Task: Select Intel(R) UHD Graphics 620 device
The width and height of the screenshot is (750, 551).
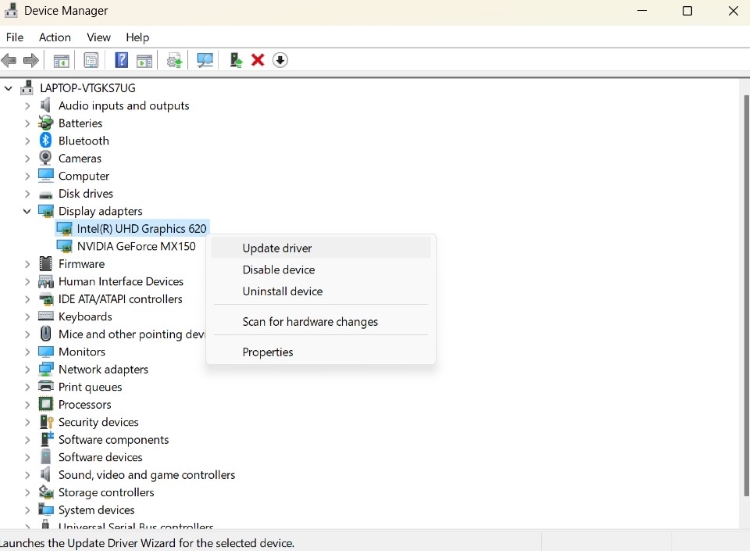Action: (141, 229)
